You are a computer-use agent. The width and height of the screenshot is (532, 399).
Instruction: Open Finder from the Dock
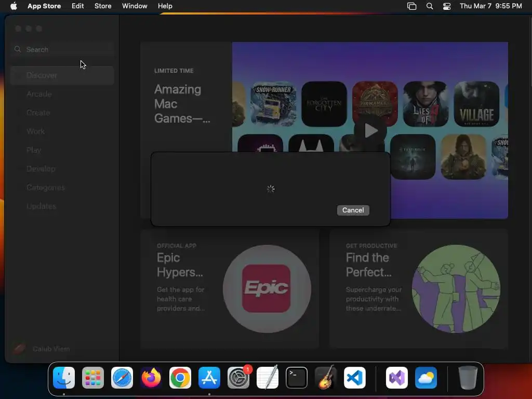tap(64, 378)
